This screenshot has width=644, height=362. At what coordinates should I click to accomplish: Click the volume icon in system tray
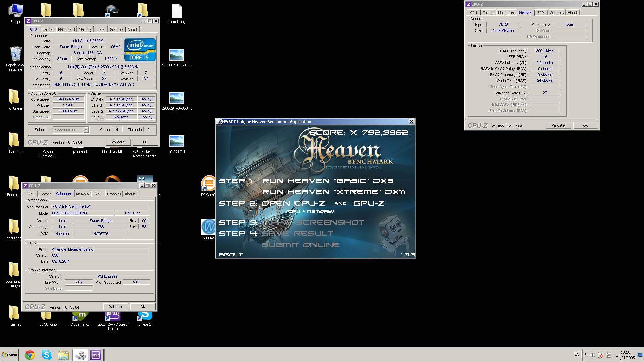point(593,355)
